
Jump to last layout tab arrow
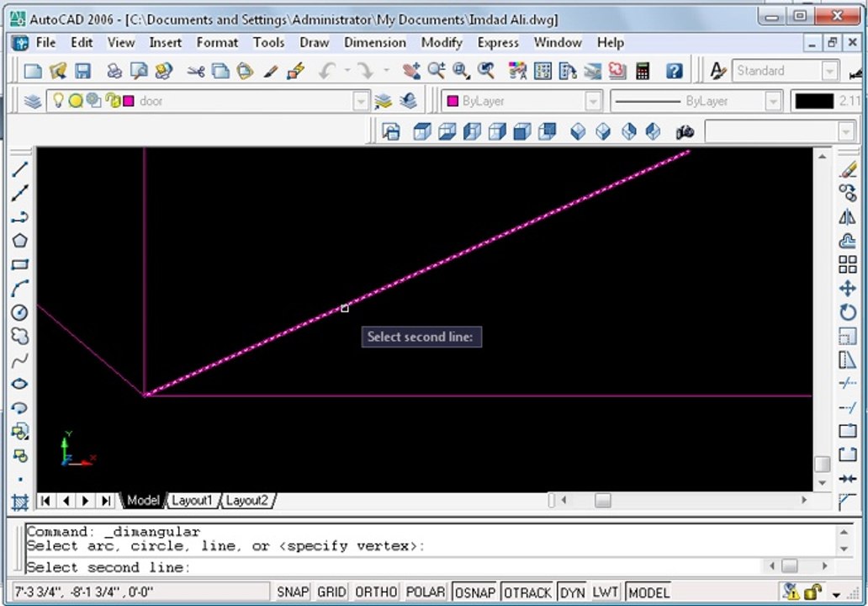click(x=105, y=501)
